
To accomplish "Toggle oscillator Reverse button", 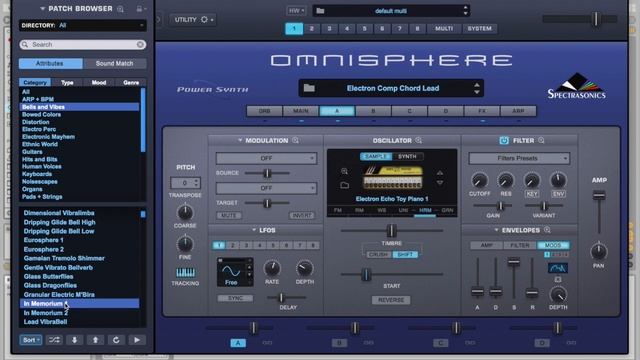I will tap(391, 300).
